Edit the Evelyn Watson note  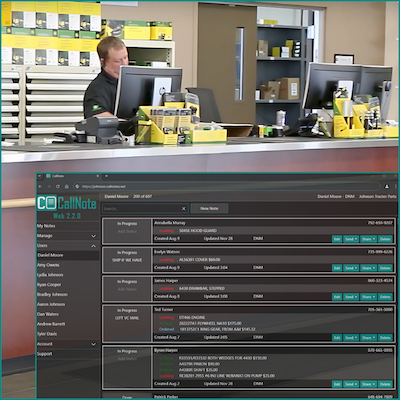point(337,268)
